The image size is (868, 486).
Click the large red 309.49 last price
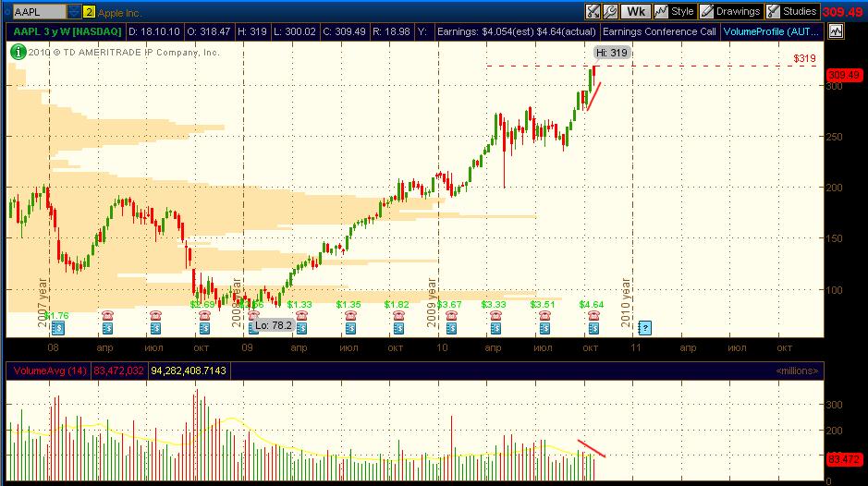coord(842,12)
